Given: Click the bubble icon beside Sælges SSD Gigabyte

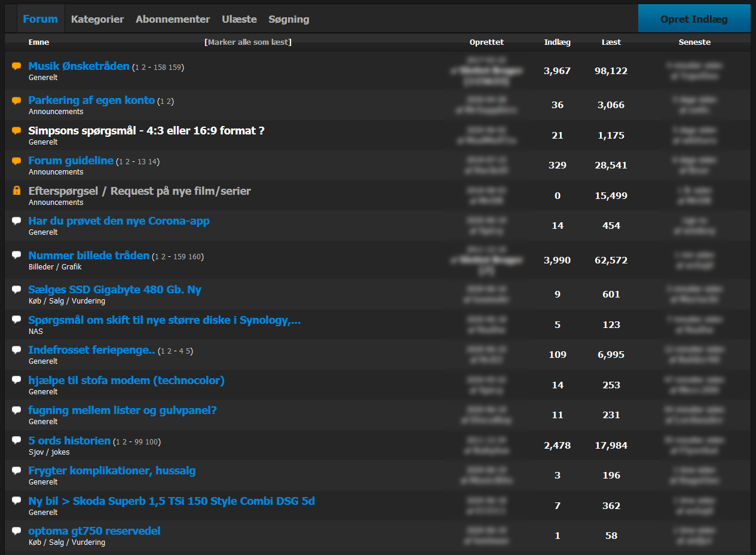Looking at the screenshot, I should click(x=17, y=290).
